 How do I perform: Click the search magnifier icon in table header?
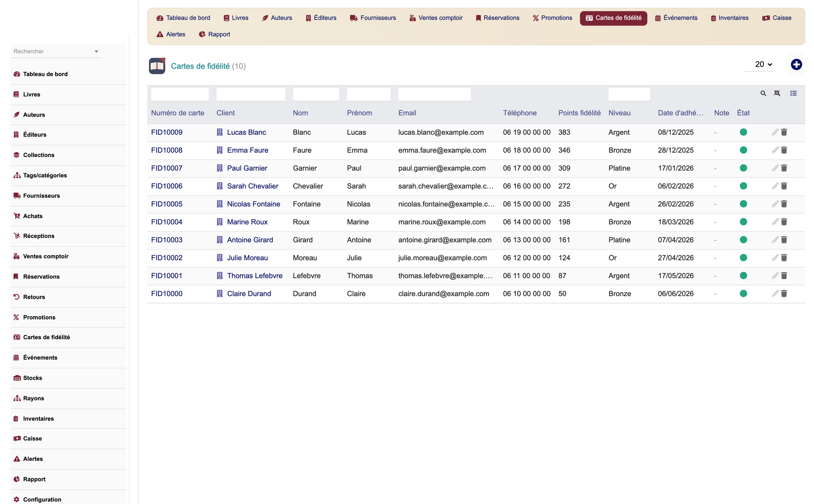coord(763,94)
